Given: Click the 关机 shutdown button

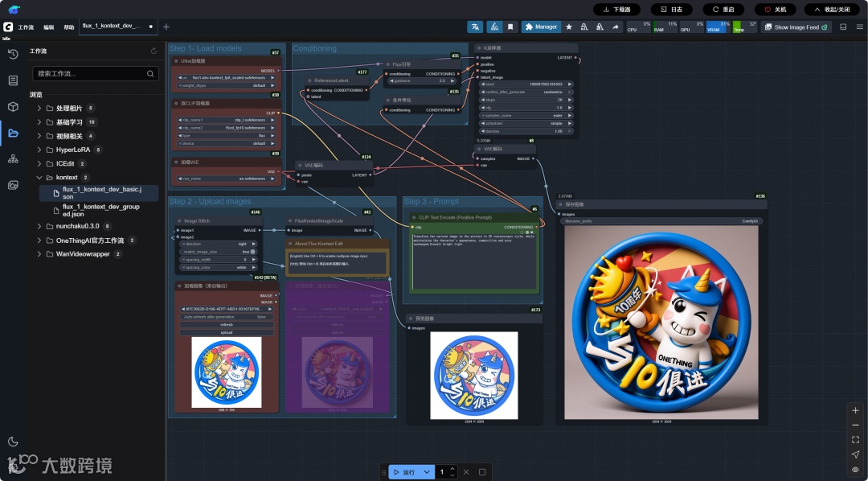Looking at the screenshot, I should point(775,10).
